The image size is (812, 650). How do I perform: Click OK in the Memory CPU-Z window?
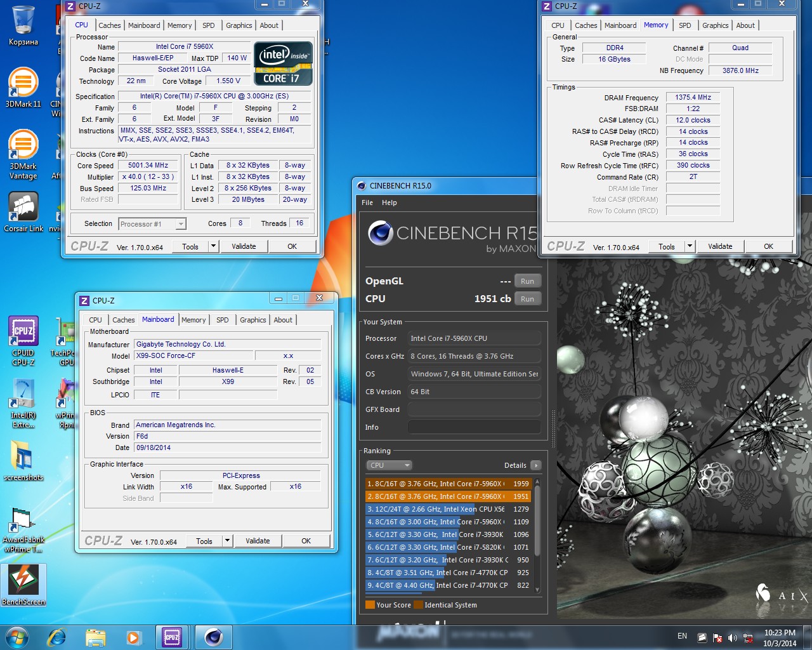[x=768, y=246]
